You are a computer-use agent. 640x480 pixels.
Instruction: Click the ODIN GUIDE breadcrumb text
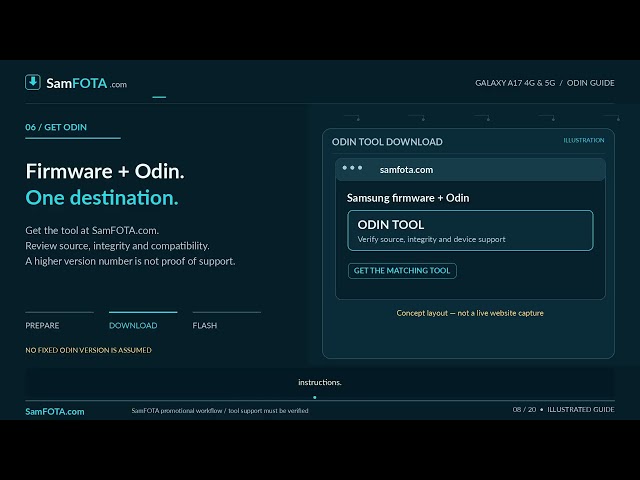(591, 83)
